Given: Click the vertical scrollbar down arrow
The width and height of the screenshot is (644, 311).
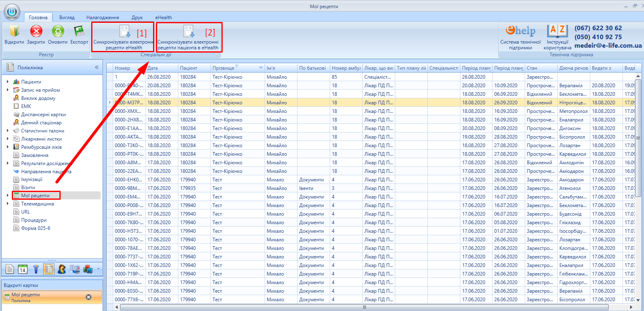Looking at the screenshot, I should click(x=638, y=300).
